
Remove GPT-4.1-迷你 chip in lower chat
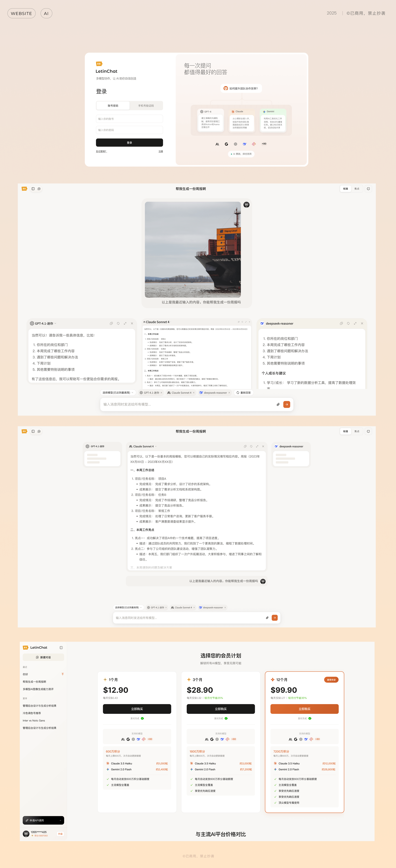166,608
